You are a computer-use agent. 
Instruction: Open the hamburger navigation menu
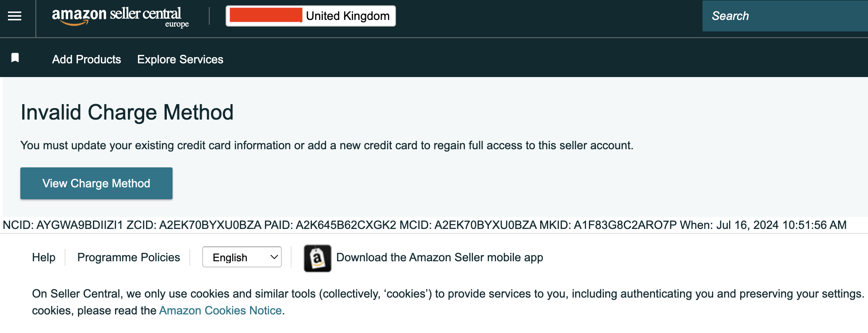click(15, 16)
